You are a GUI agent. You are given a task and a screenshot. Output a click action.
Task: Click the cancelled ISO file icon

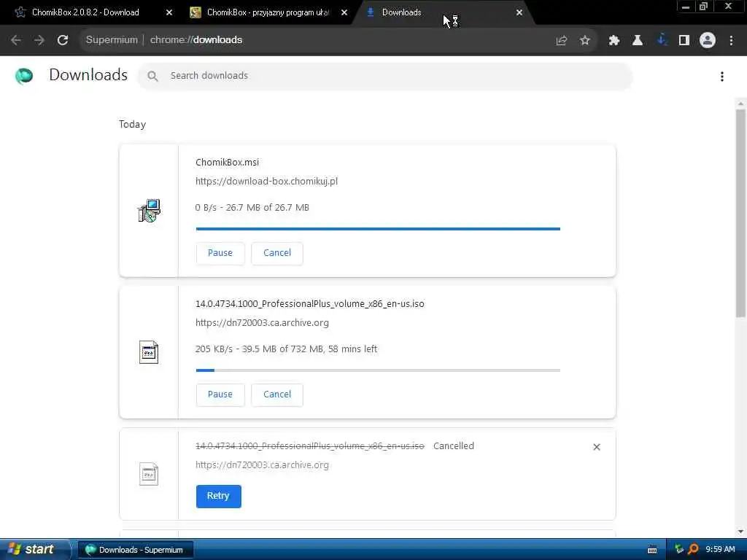(x=149, y=474)
